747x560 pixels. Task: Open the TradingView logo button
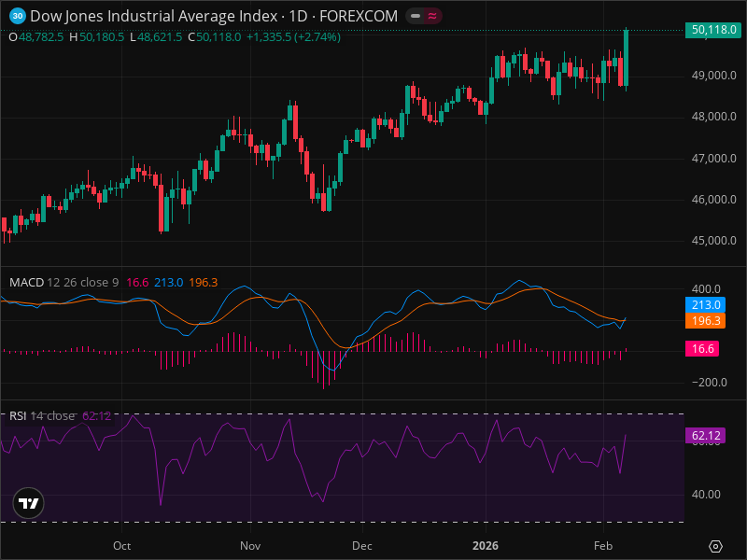point(29,503)
